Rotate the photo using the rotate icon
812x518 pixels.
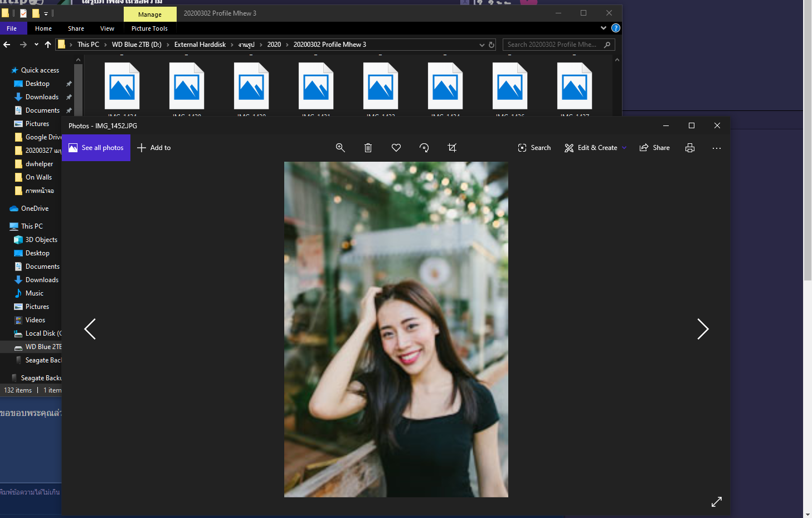pos(424,148)
